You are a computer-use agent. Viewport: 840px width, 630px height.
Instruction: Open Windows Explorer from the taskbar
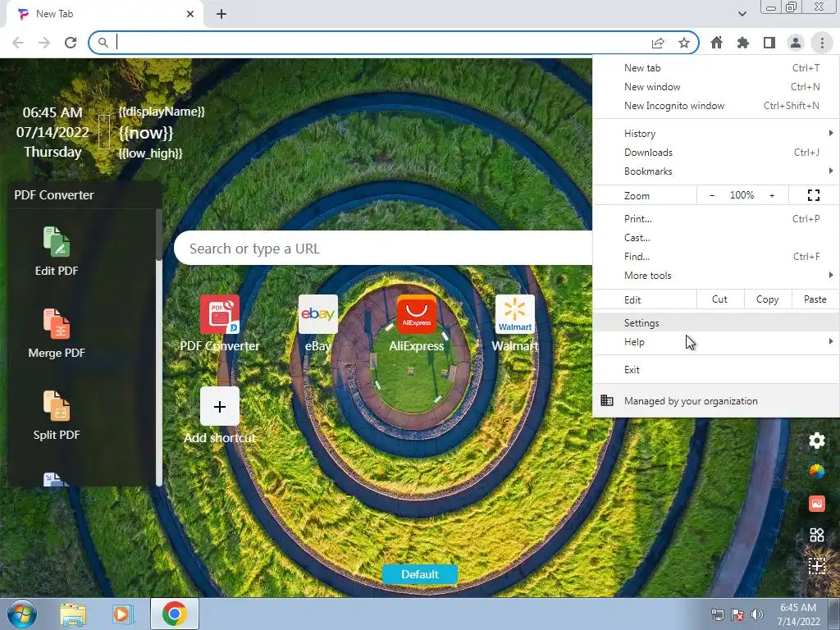[x=72, y=614]
